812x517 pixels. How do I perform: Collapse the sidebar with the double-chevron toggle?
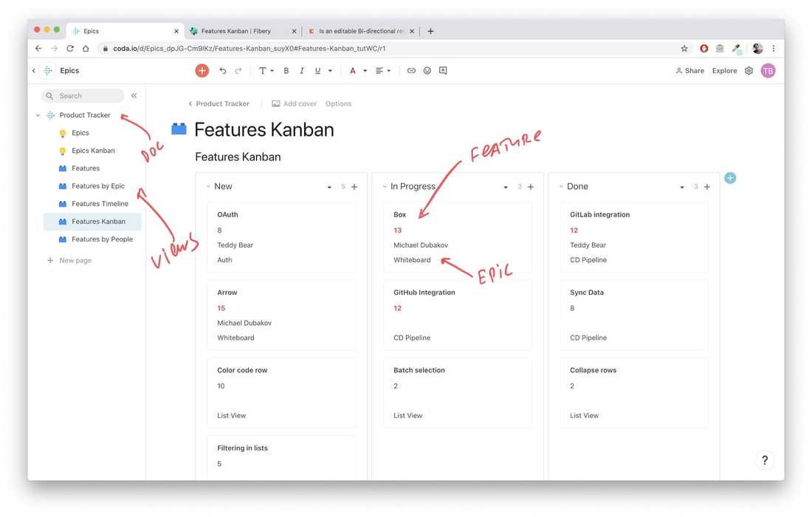pos(134,95)
